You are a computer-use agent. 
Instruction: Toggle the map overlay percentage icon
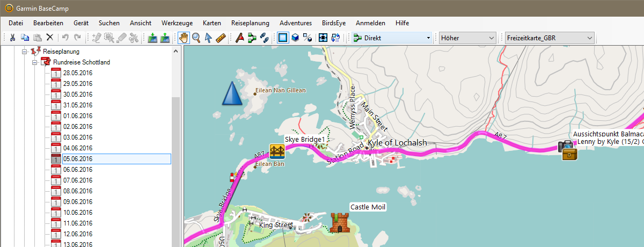point(308,38)
